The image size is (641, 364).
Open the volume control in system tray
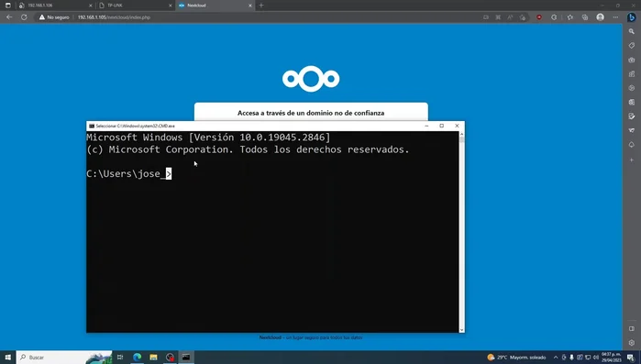(x=596, y=357)
